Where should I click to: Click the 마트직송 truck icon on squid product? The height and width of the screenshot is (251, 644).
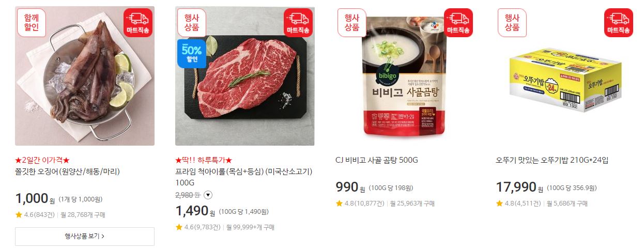pos(138,23)
